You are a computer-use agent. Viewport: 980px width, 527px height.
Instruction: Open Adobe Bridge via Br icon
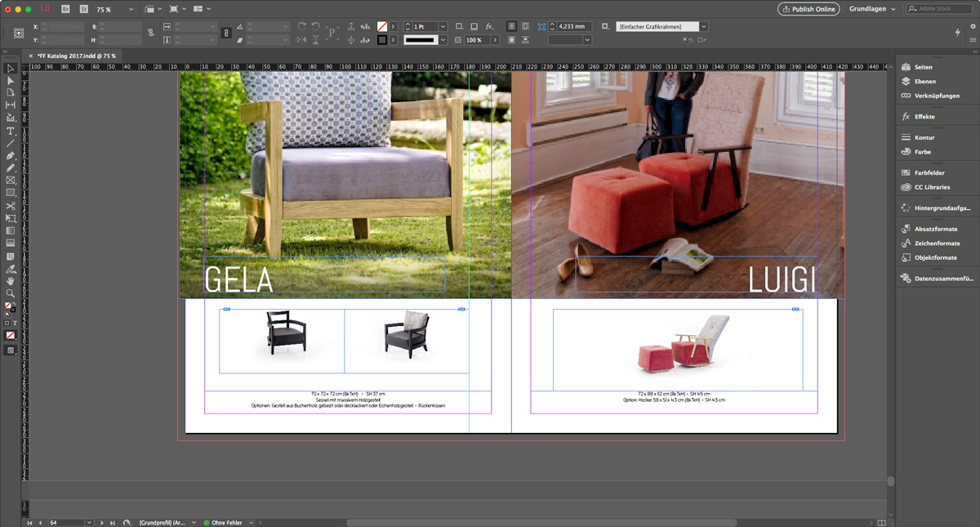tap(66, 9)
